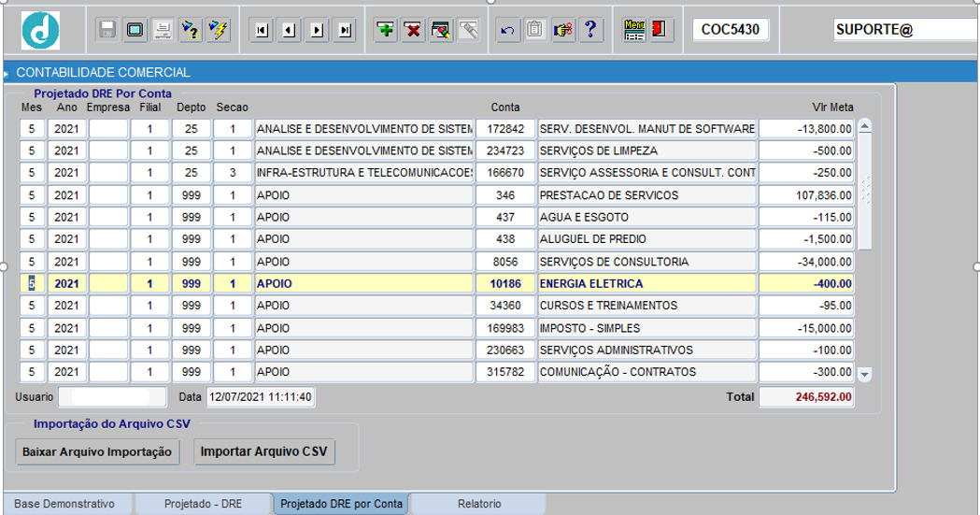Click IMPOSTO - SIMPLES description cell

[646, 328]
